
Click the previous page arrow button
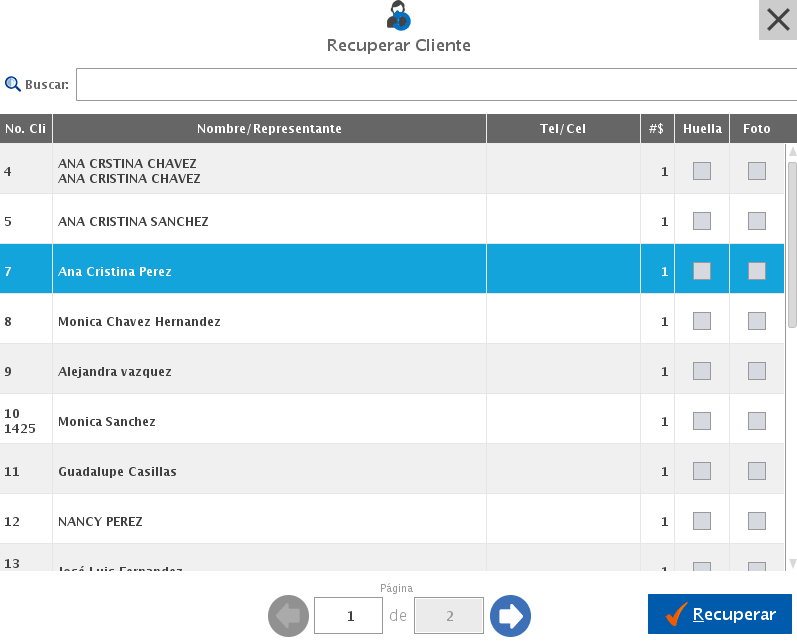pyautogui.click(x=288, y=616)
